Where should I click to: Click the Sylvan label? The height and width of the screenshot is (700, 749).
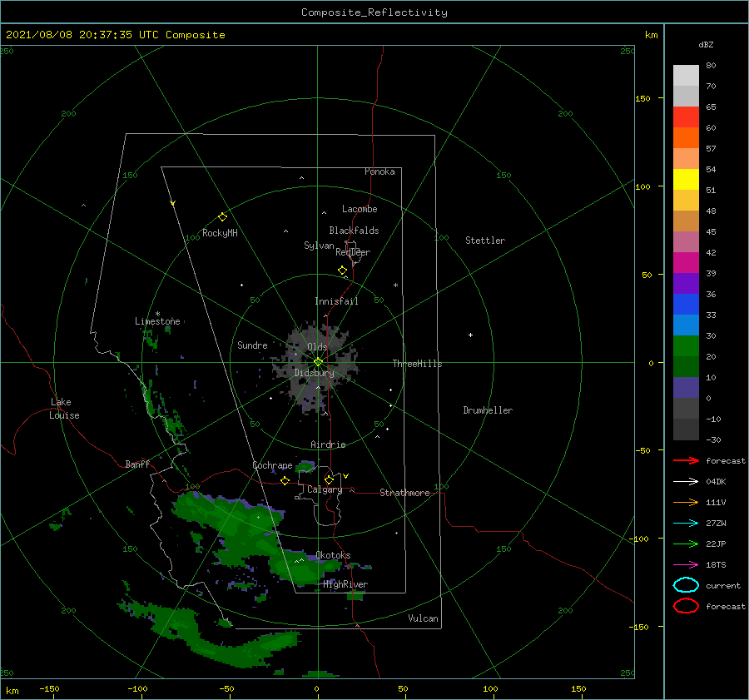tap(319, 246)
